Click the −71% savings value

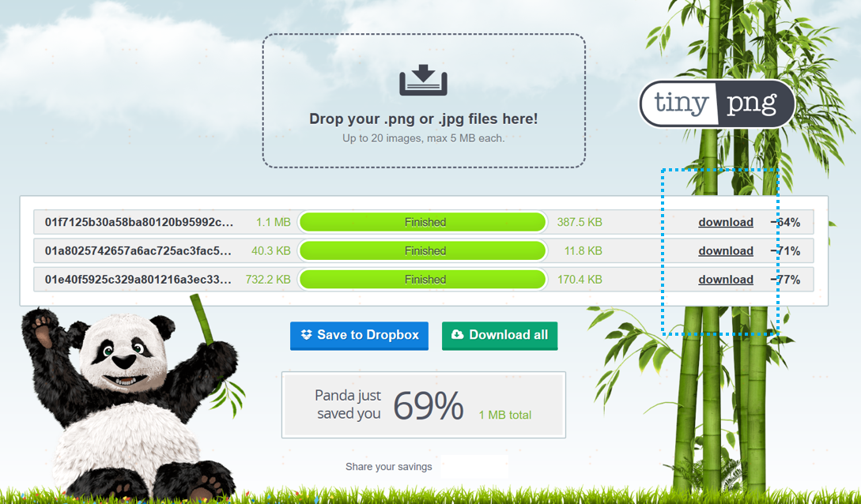785,250
